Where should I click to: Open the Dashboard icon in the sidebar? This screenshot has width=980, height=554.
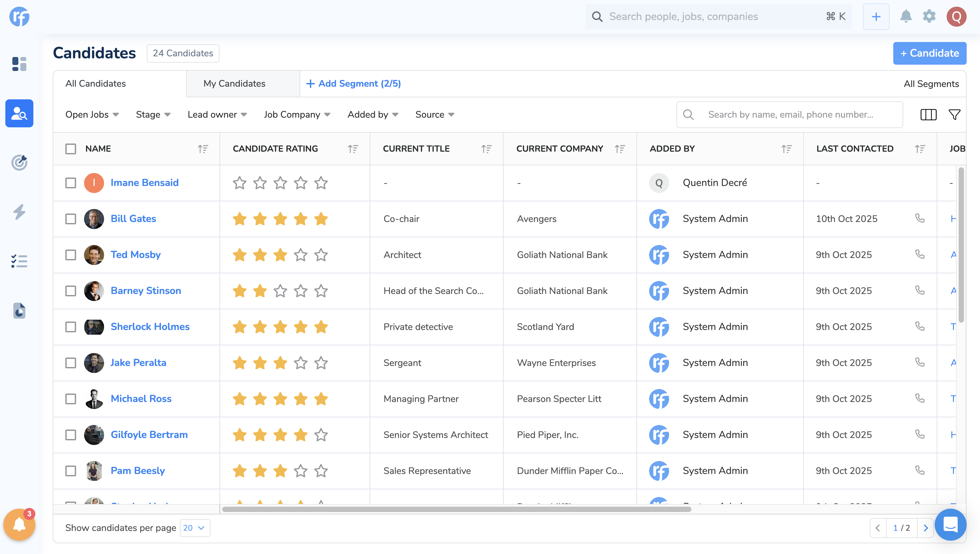19,64
